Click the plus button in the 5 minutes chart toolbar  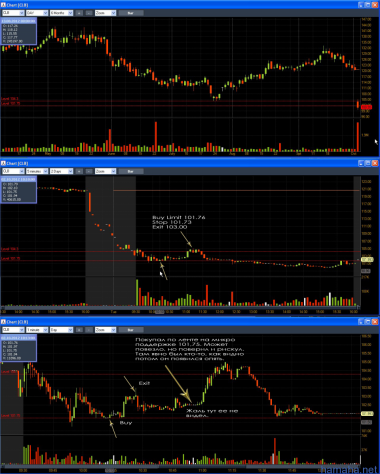pyautogui.click(x=79, y=171)
